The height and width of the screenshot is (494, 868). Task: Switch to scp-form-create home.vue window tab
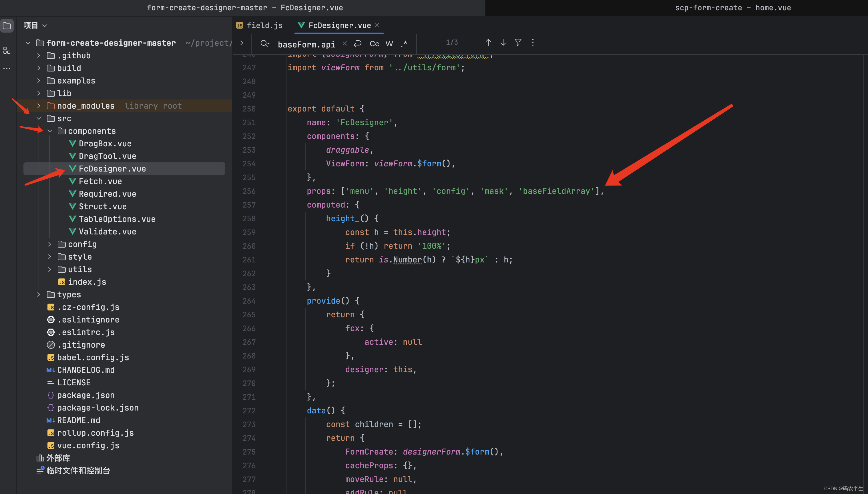[x=732, y=8]
